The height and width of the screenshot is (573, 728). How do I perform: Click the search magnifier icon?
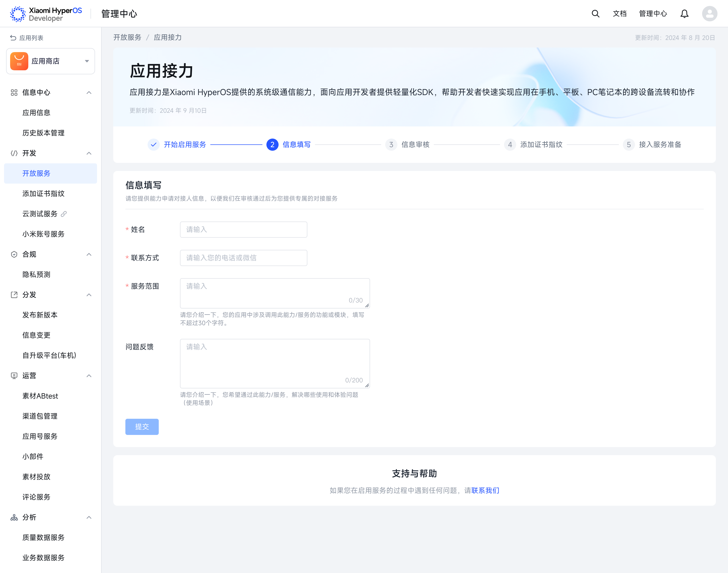coord(595,14)
